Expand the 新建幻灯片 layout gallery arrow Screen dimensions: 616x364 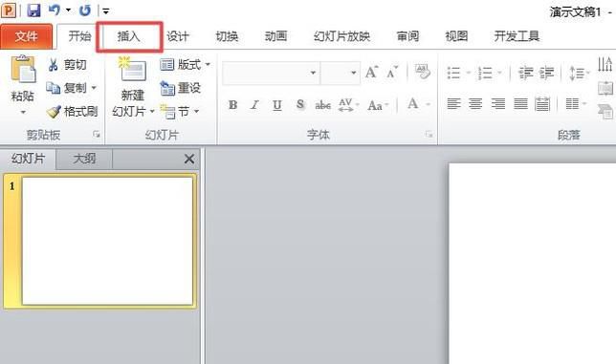point(152,112)
